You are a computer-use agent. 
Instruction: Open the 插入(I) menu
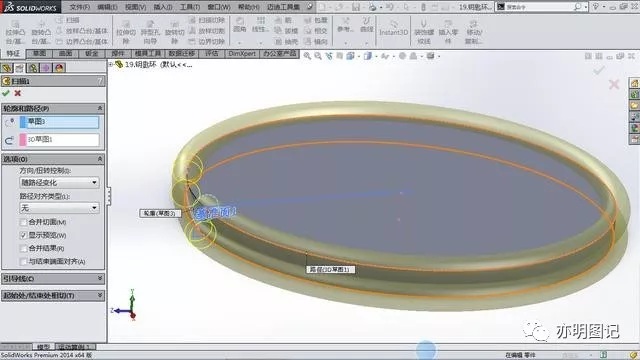point(163,7)
